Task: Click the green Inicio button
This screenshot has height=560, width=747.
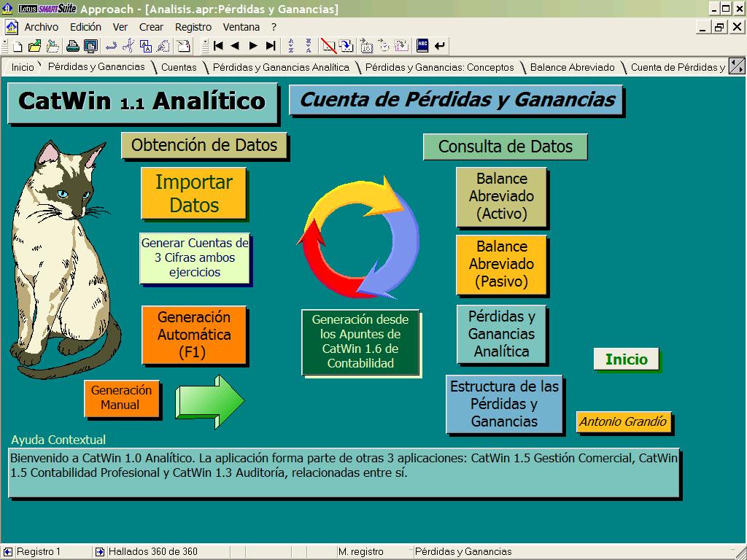Action: point(626,359)
